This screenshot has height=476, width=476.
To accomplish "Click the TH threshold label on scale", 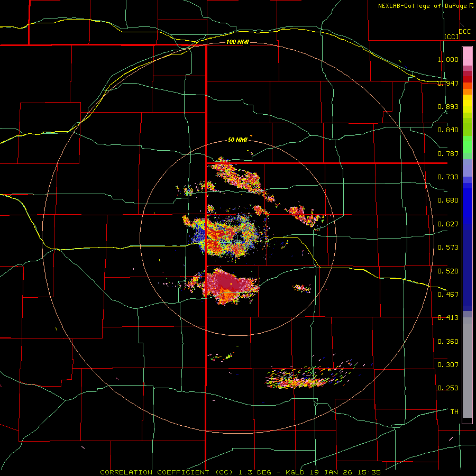I will coord(454,411).
